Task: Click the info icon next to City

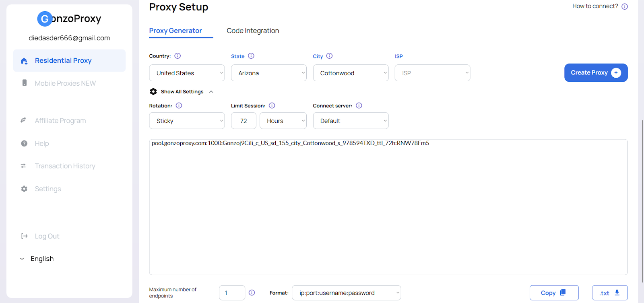Action: point(329,56)
